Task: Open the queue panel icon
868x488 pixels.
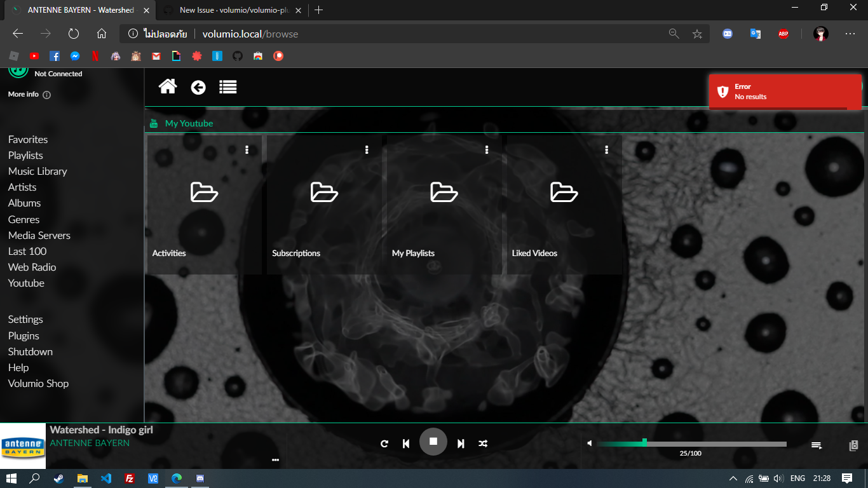Action: [x=816, y=445]
